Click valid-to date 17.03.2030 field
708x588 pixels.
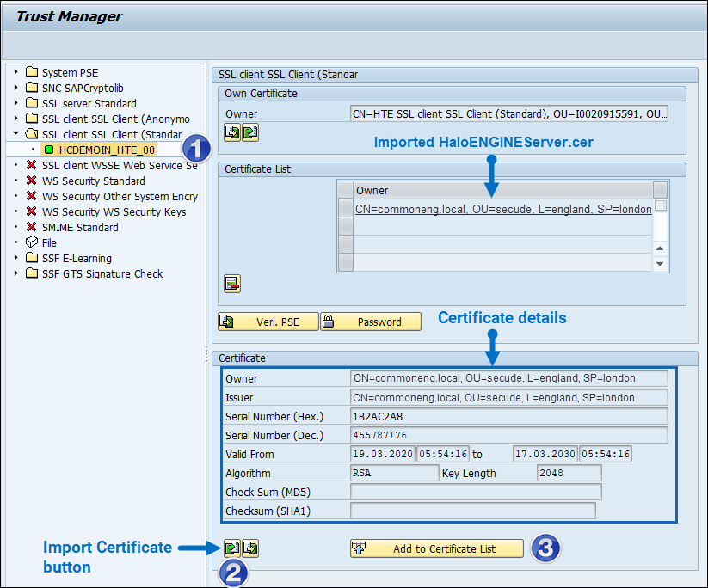coord(545,454)
